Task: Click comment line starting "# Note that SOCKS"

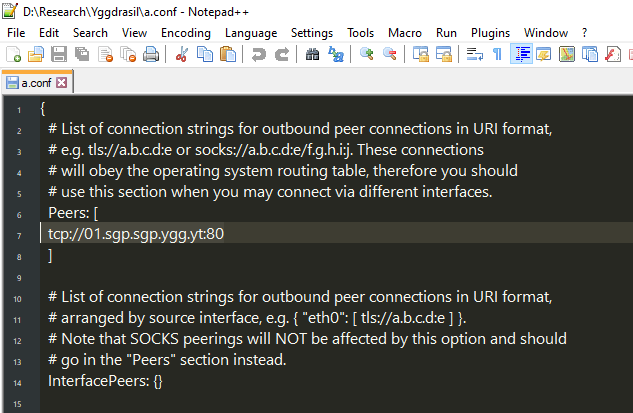Action: [x=307, y=339]
